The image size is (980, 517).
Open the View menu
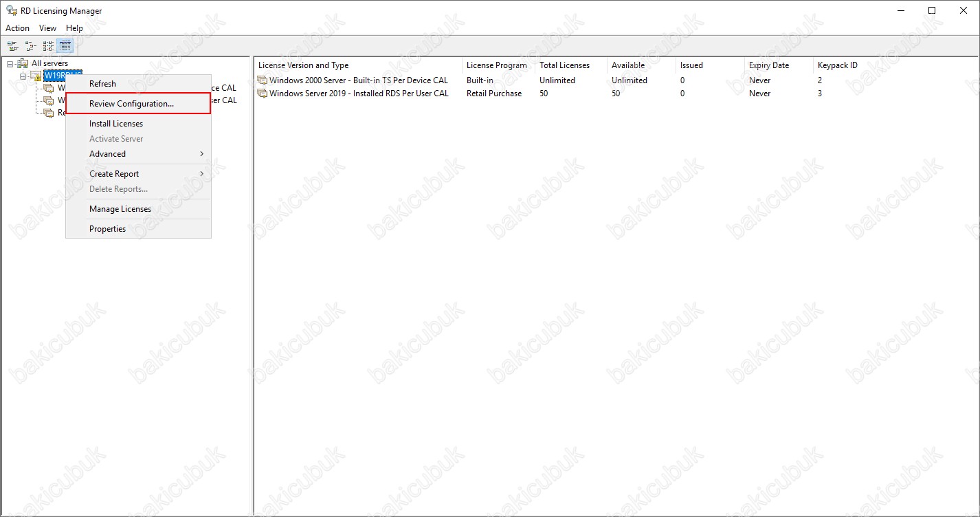(47, 28)
